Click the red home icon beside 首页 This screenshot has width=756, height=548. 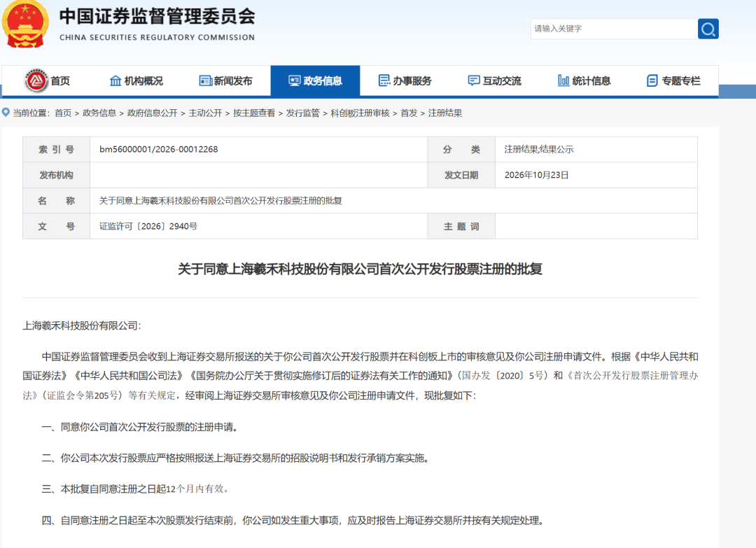point(36,80)
